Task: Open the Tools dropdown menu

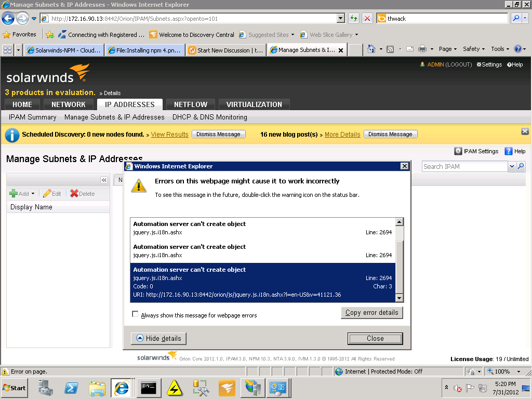Action: click(498, 48)
